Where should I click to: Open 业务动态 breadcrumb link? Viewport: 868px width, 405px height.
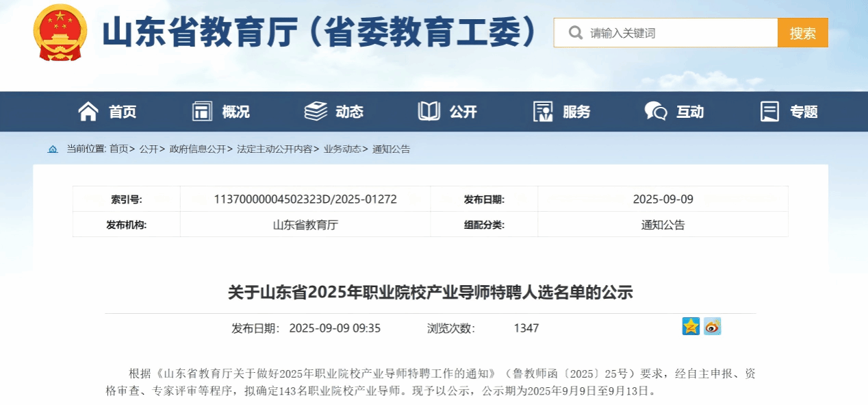342,149
